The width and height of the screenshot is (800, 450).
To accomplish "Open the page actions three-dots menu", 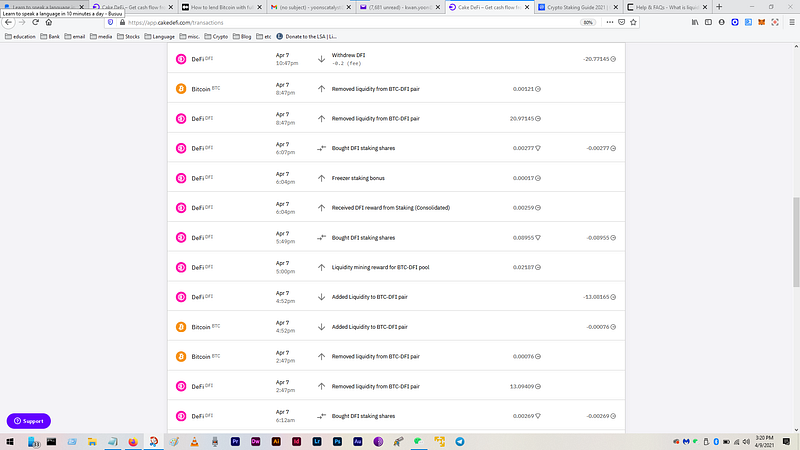I will (x=610, y=22).
